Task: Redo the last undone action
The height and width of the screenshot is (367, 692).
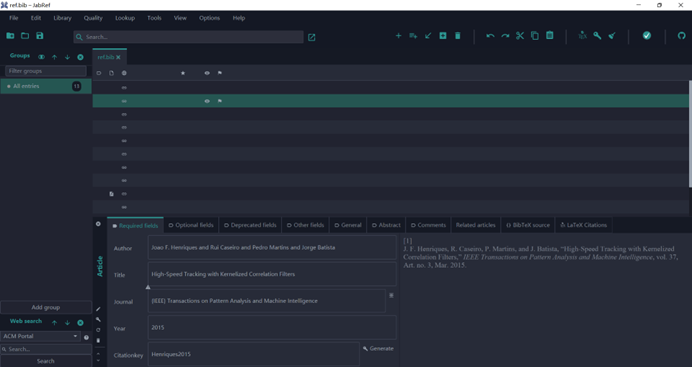Action: point(505,36)
